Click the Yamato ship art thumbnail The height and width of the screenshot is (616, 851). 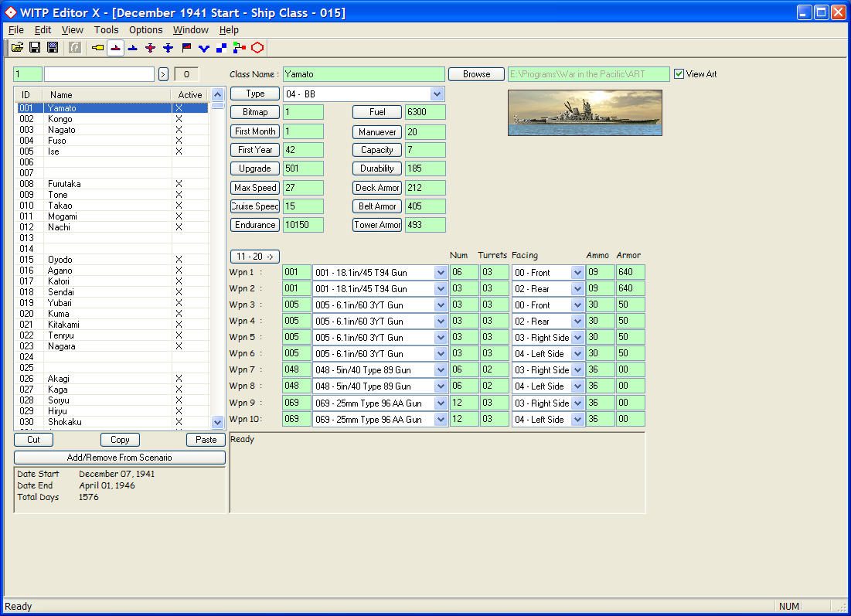coord(585,113)
